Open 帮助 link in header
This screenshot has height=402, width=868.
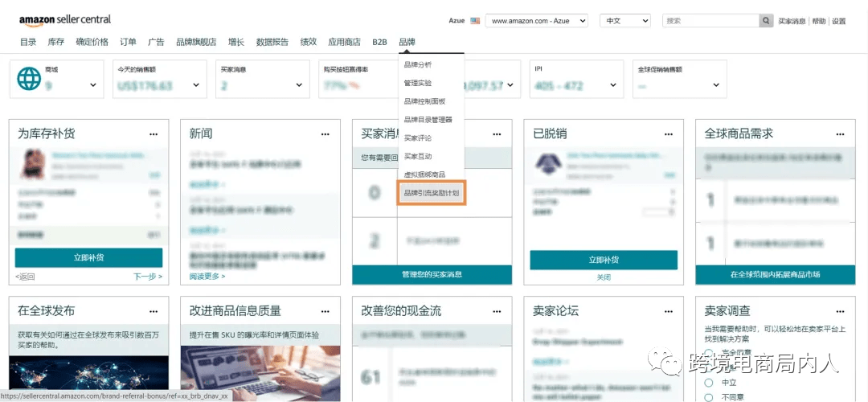pyautogui.click(x=819, y=21)
